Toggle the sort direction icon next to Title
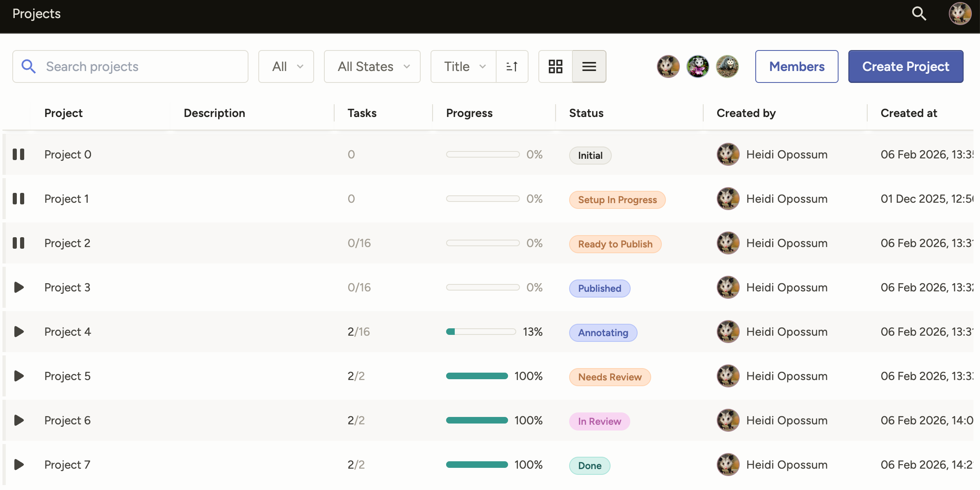This screenshot has height=490, width=980. pos(512,66)
